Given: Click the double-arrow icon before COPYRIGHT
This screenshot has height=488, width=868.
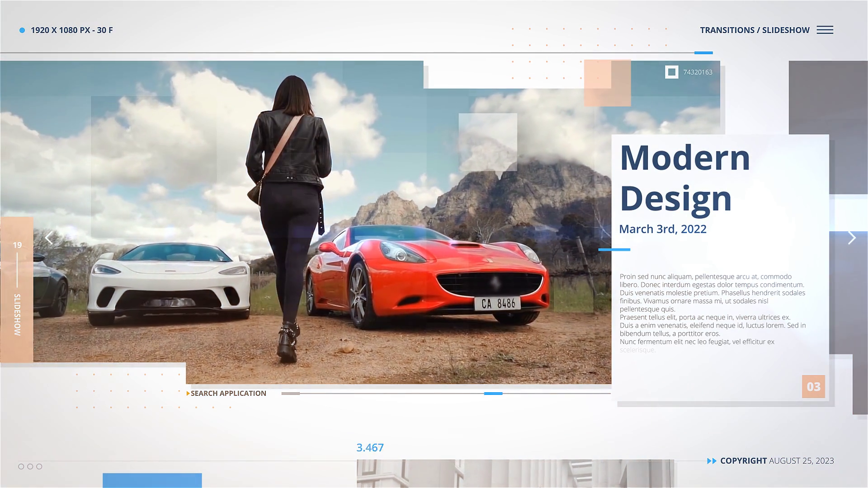Looking at the screenshot, I should [712, 461].
